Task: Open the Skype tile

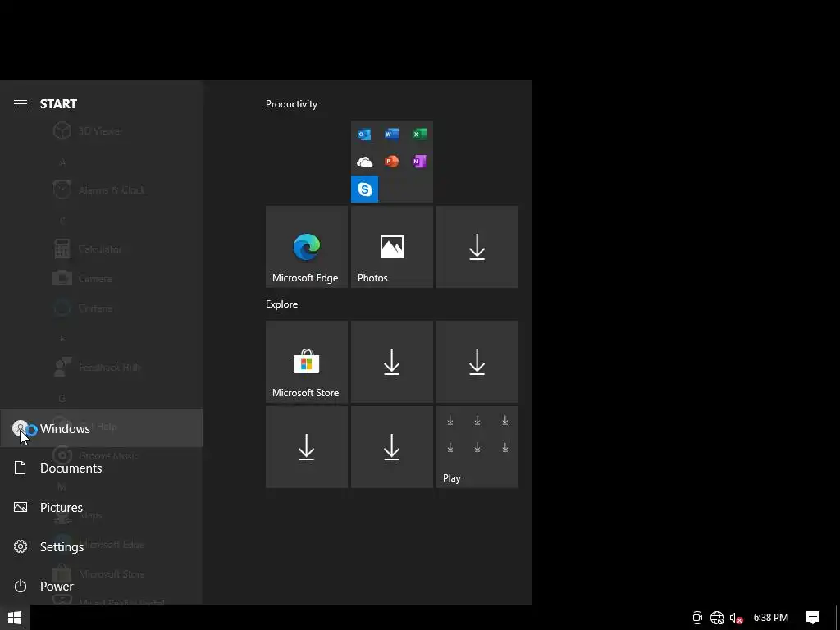Action: point(364,189)
